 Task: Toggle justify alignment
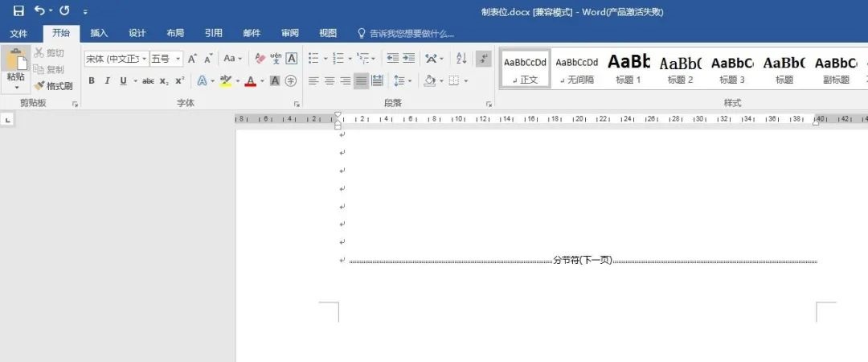click(x=362, y=81)
